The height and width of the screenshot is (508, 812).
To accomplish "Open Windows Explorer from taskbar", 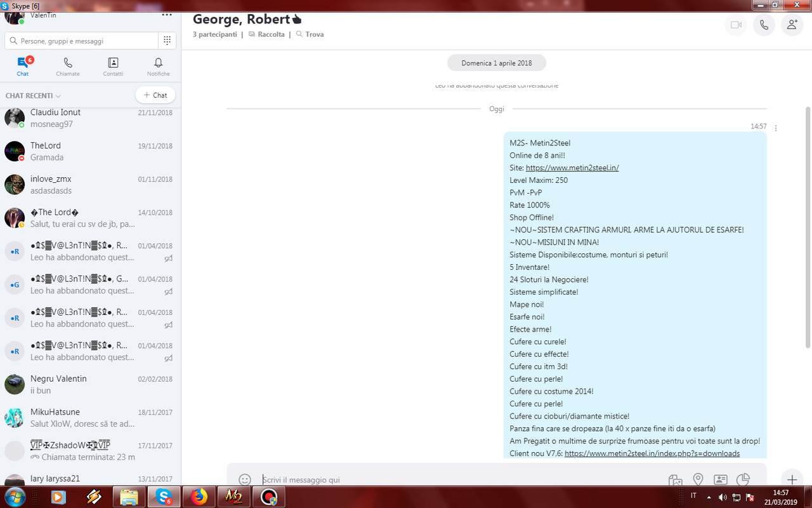I will click(x=129, y=497).
